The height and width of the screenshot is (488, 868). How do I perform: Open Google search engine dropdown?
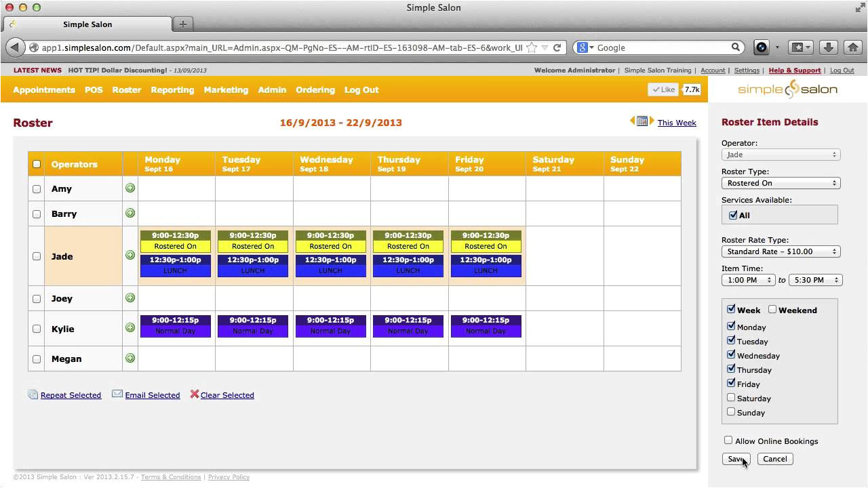(x=585, y=47)
